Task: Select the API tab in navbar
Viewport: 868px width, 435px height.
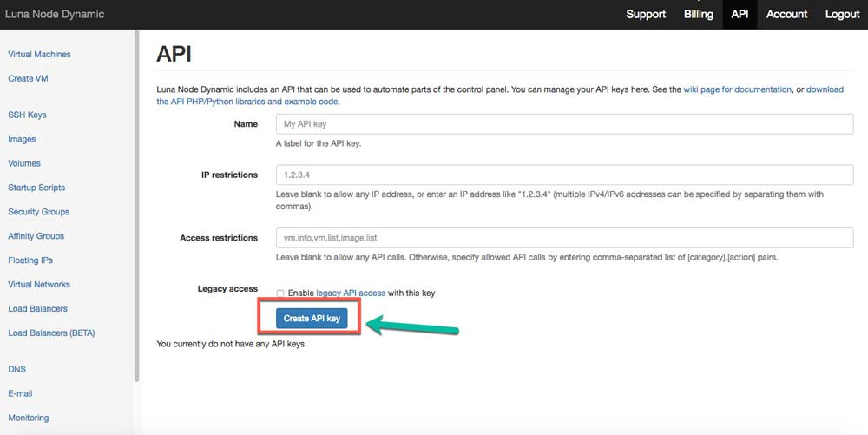Action: pos(740,14)
